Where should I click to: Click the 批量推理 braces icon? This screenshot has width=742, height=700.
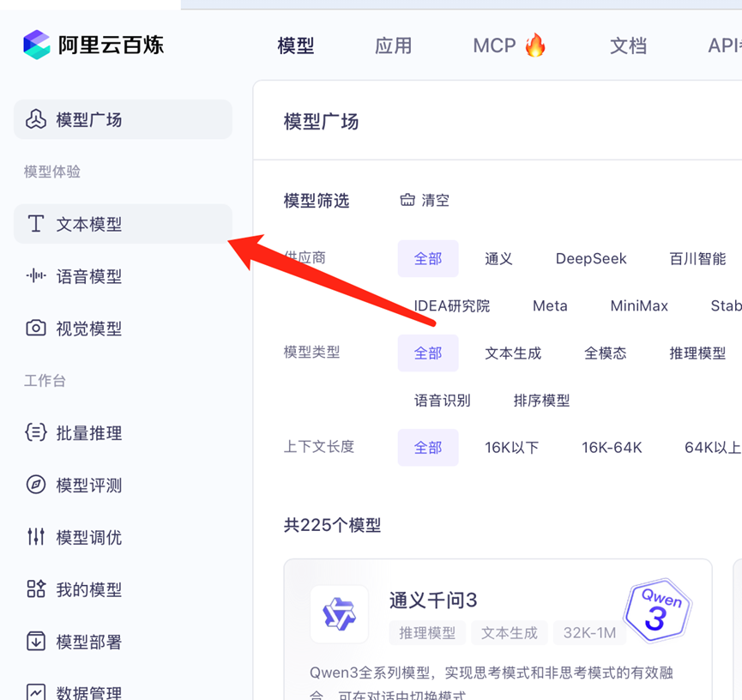click(36, 432)
